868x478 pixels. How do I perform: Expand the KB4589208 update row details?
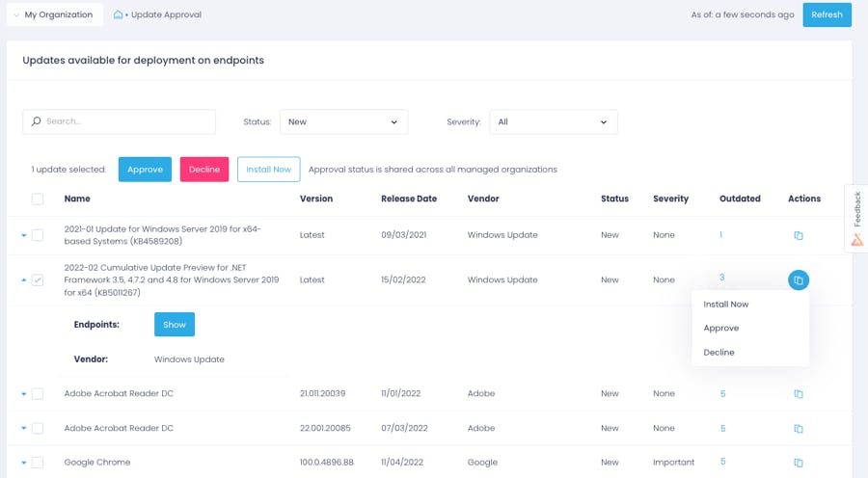click(x=24, y=235)
